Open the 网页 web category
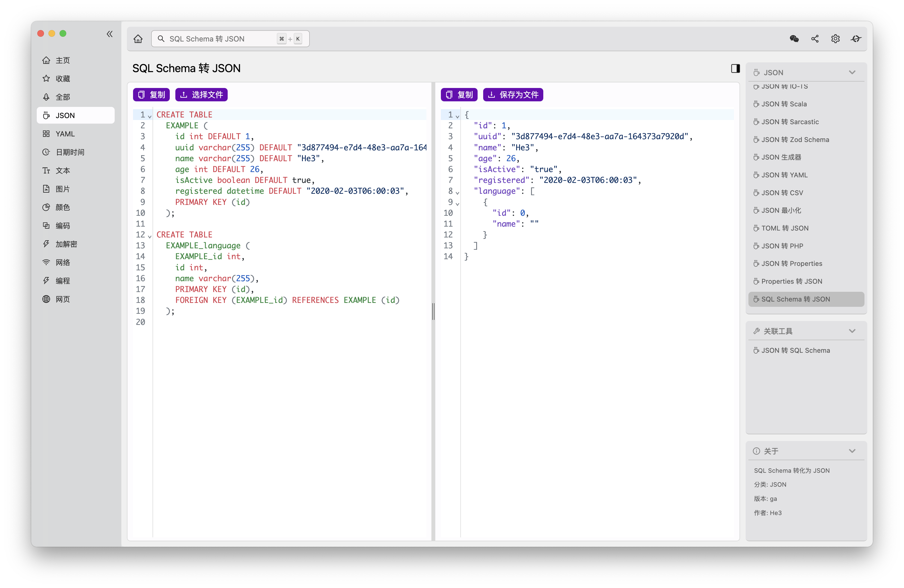904x588 pixels. coord(63,299)
